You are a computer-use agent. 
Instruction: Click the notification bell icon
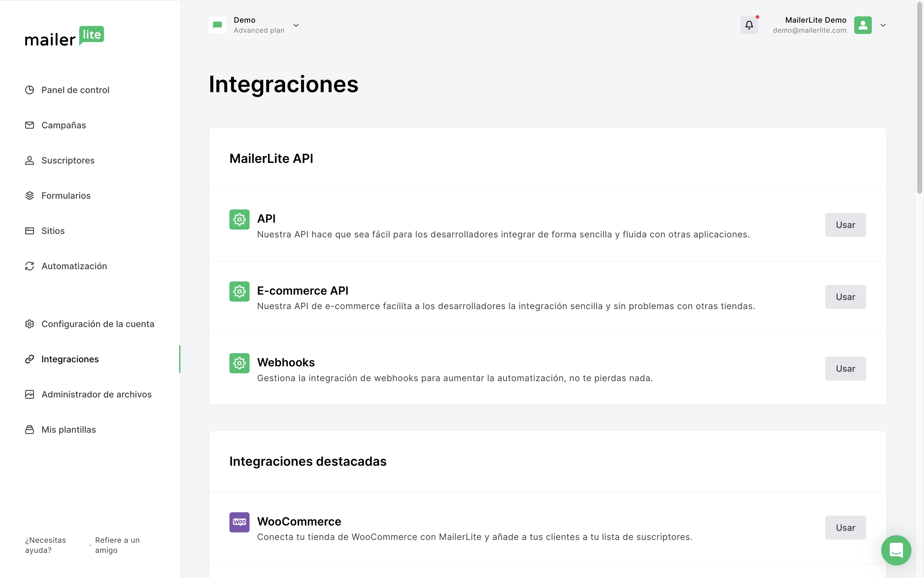(749, 25)
